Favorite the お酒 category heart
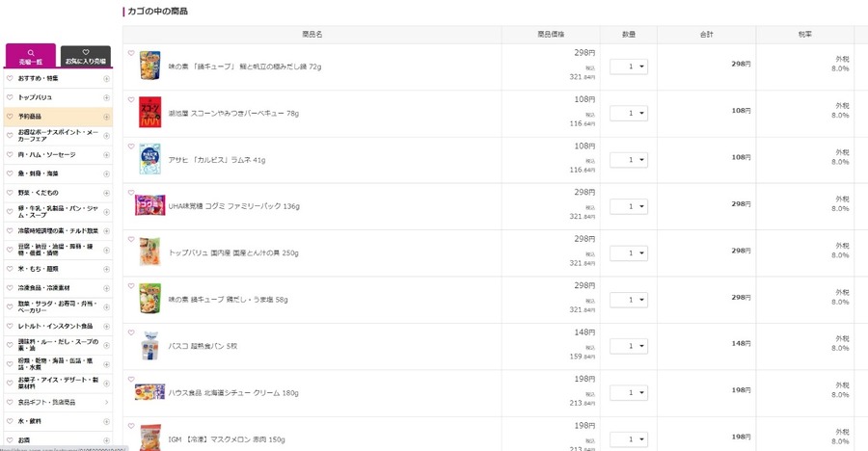 pos(10,440)
